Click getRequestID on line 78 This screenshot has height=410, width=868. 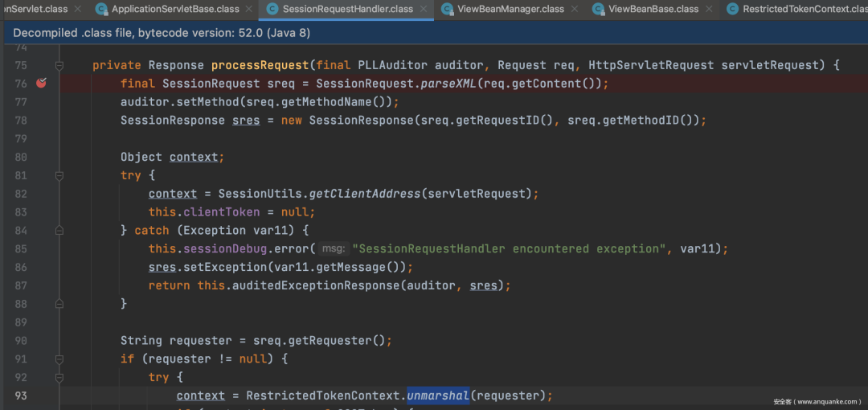pos(497,121)
